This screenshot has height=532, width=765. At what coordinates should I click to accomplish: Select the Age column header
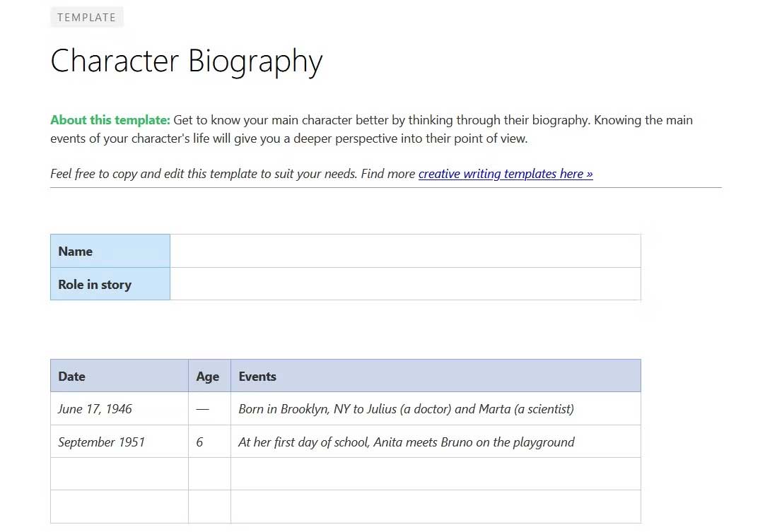[x=208, y=376]
